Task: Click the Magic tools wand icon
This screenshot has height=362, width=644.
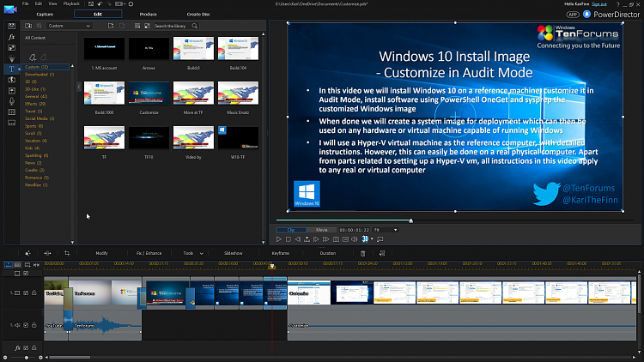Action: [27, 253]
